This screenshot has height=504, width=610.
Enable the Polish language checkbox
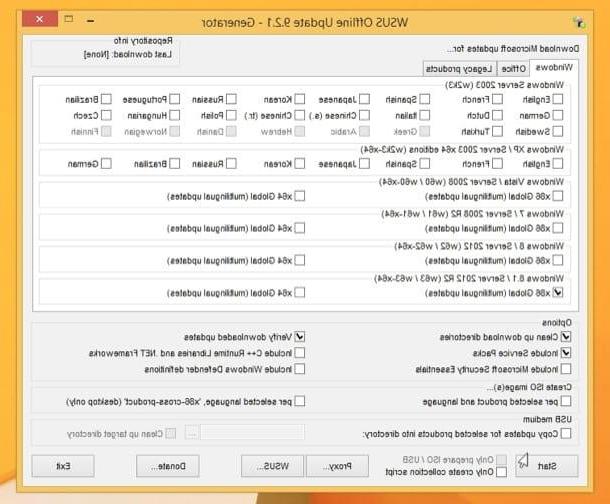coord(231,115)
